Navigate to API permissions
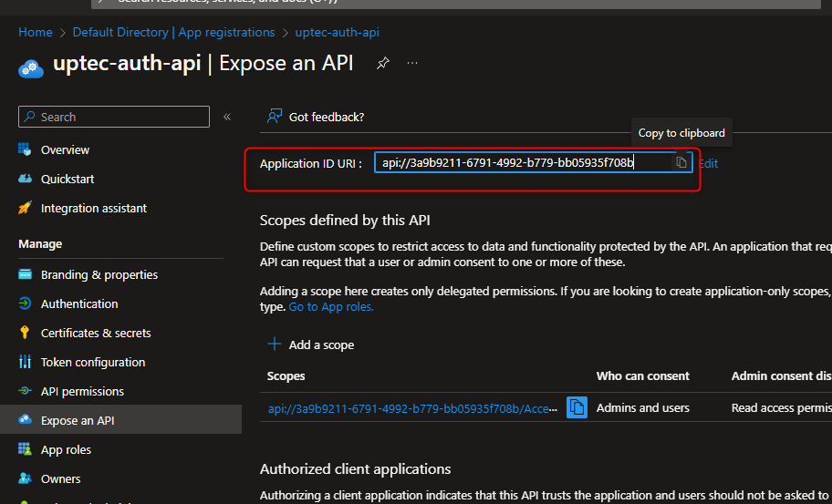This screenshot has width=832, height=504. (x=82, y=391)
